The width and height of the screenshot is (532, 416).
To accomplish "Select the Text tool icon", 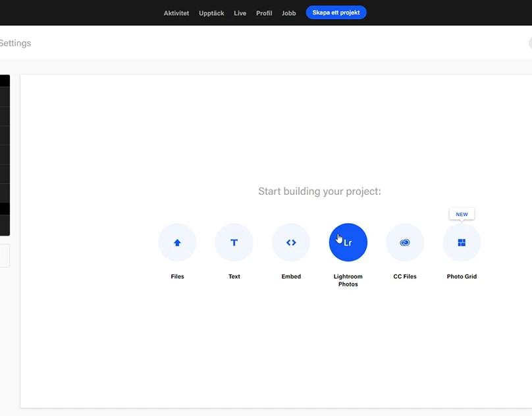I will 234,242.
